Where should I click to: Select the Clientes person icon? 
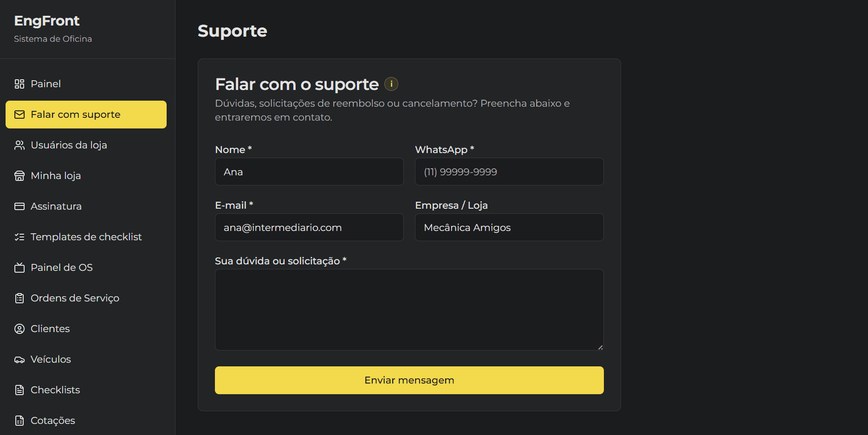pyautogui.click(x=19, y=328)
